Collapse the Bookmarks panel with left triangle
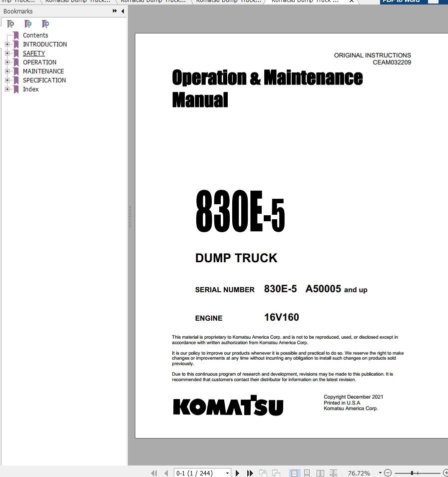Screen dimensions: 448x477 122,11
